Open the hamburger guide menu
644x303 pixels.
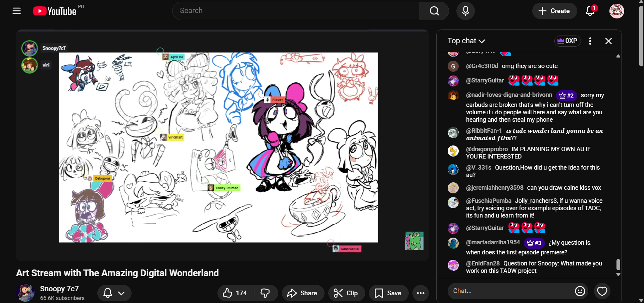coord(16,11)
